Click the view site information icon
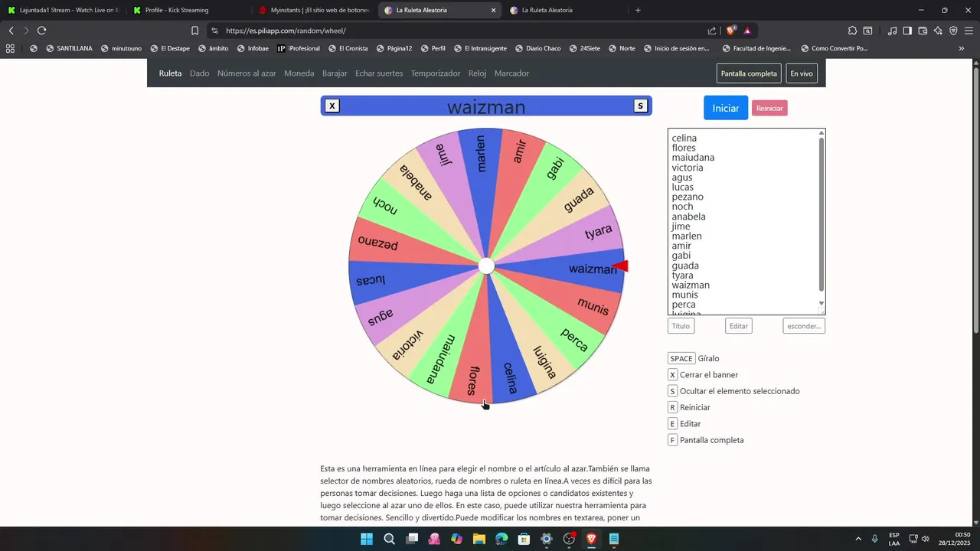The width and height of the screenshot is (980, 551). 214,31
